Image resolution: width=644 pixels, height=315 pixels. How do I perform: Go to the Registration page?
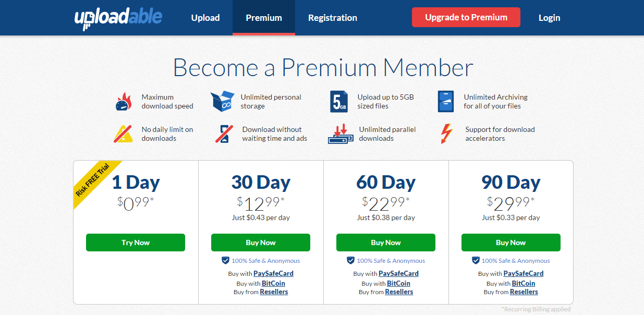(x=333, y=18)
